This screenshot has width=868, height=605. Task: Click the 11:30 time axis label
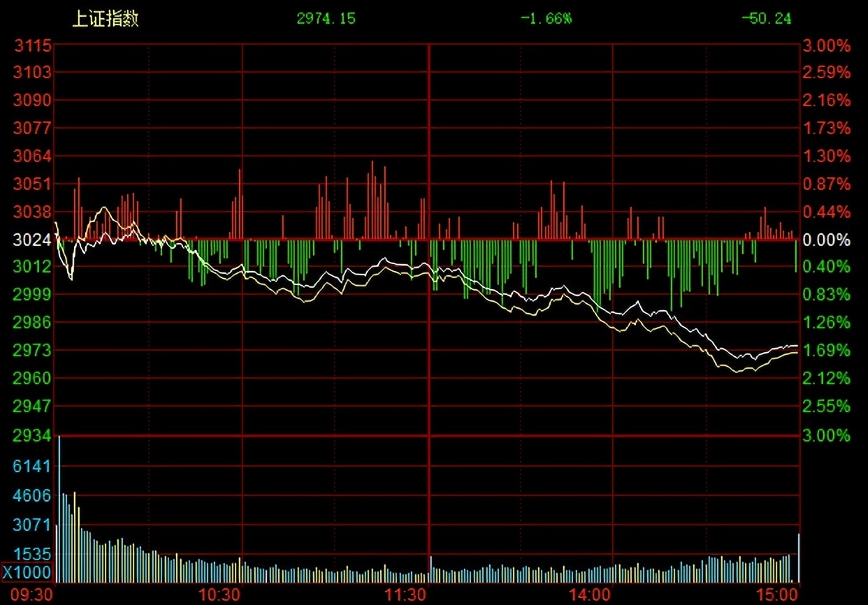[x=407, y=595]
